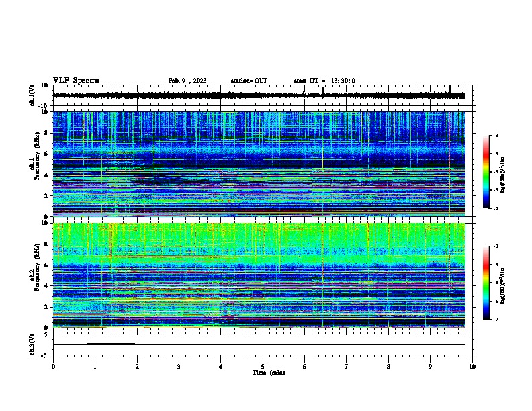This screenshot has width=532, height=411.
Task: Click time axis tick label "6"
Action: (305, 367)
